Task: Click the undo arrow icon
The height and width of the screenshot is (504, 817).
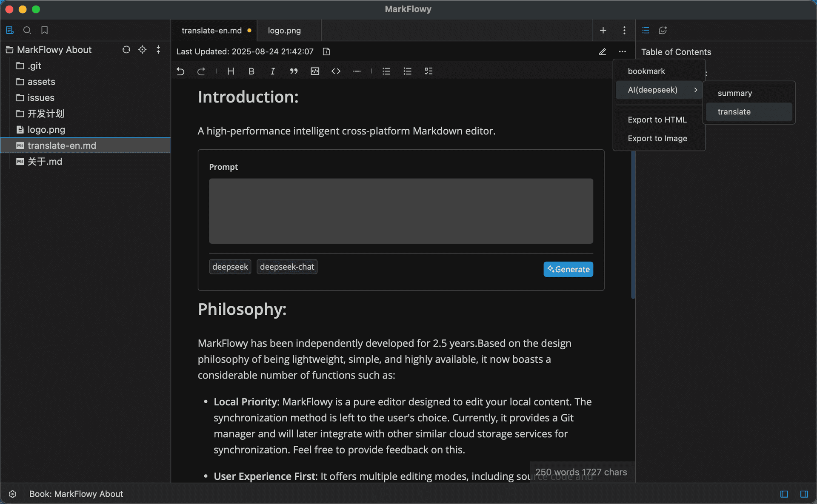Action: 180,71
